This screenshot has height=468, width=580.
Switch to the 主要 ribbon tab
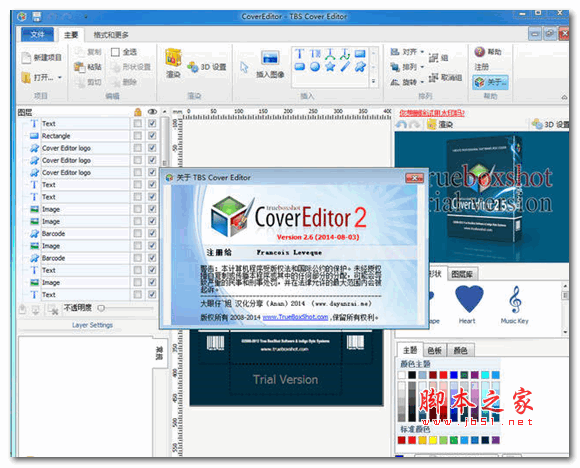click(71, 35)
